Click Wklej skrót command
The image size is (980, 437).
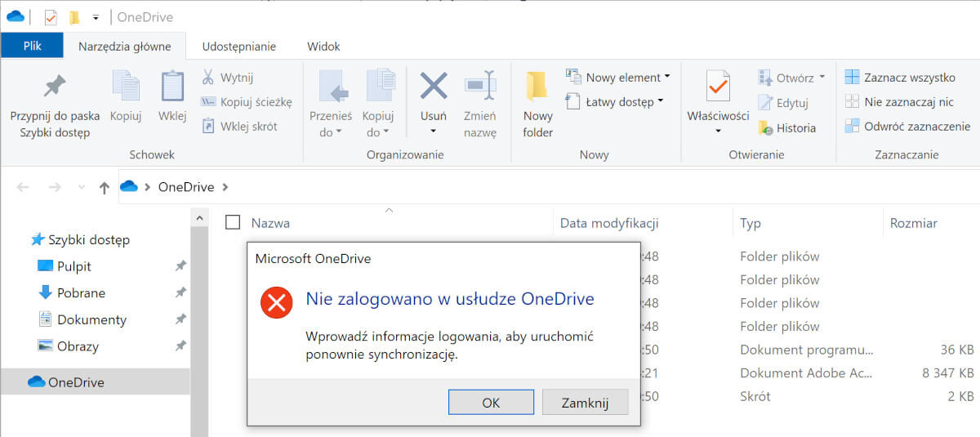[x=239, y=126]
